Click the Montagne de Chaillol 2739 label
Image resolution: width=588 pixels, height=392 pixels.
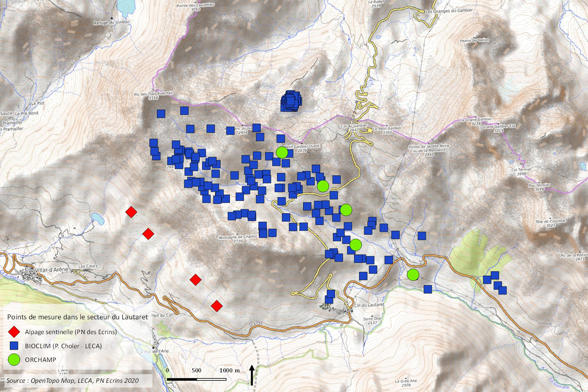pos(238,239)
